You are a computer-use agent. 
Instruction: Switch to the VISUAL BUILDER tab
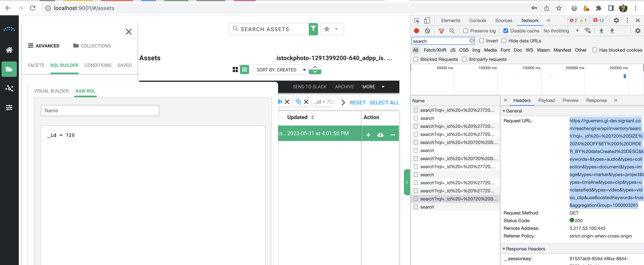pos(51,91)
